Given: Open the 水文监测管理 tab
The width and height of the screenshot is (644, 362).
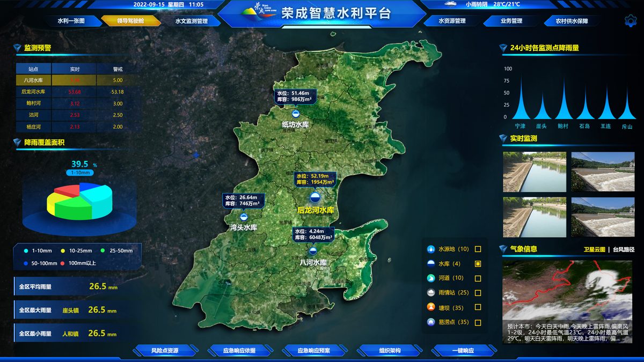Looking at the screenshot, I should coord(191,21).
